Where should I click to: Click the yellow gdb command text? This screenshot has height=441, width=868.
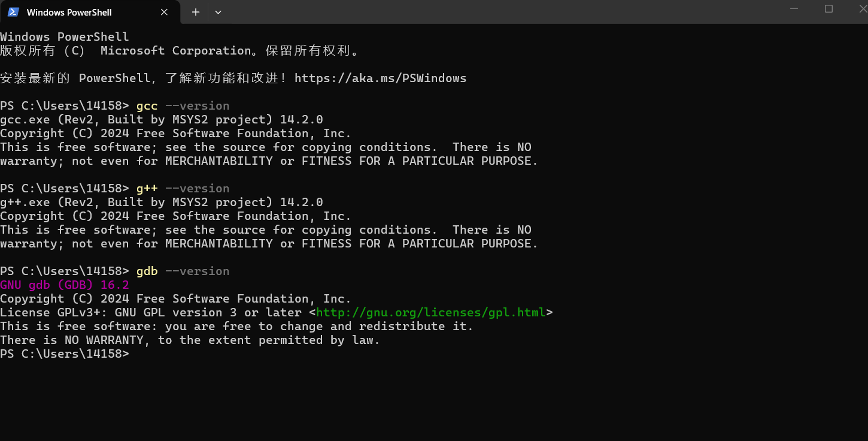click(x=147, y=271)
